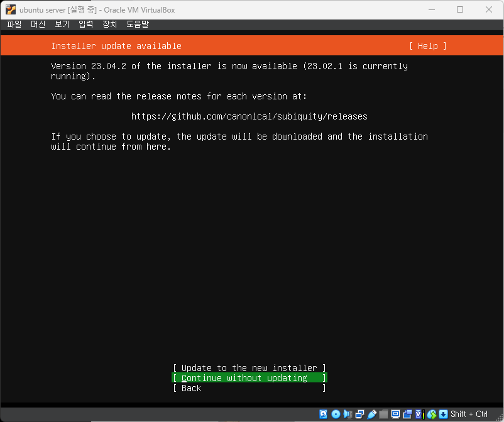Open the 보기 menu

pyautogui.click(x=62, y=24)
